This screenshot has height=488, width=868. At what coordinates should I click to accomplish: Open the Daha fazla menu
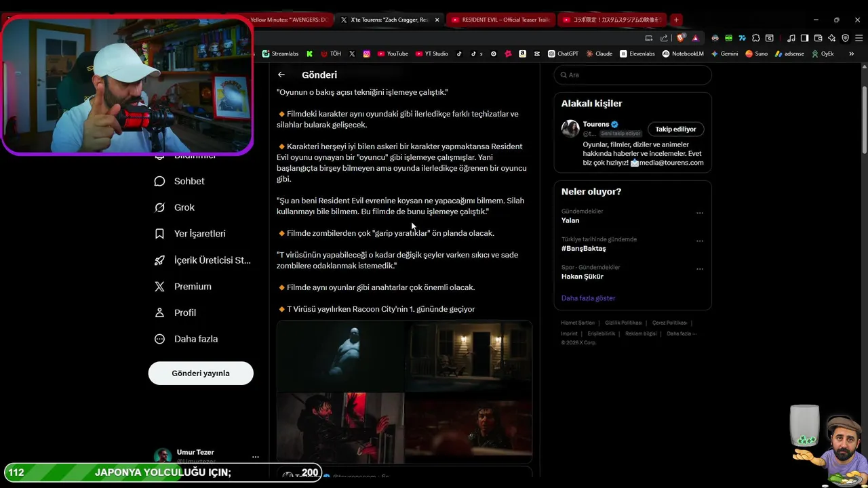186,339
